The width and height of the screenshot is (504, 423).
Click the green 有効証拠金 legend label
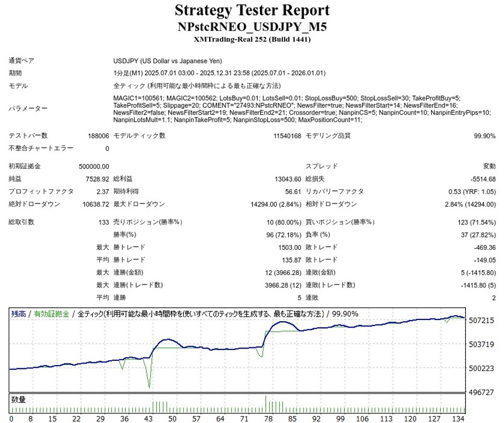pyautogui.click(x=51, y=314)
